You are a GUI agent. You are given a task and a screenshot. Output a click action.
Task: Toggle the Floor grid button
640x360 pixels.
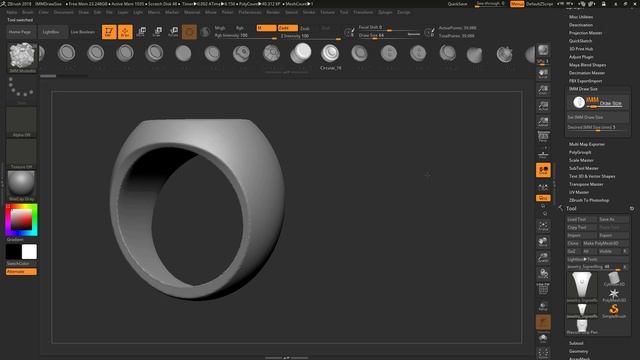pos(543,154)
